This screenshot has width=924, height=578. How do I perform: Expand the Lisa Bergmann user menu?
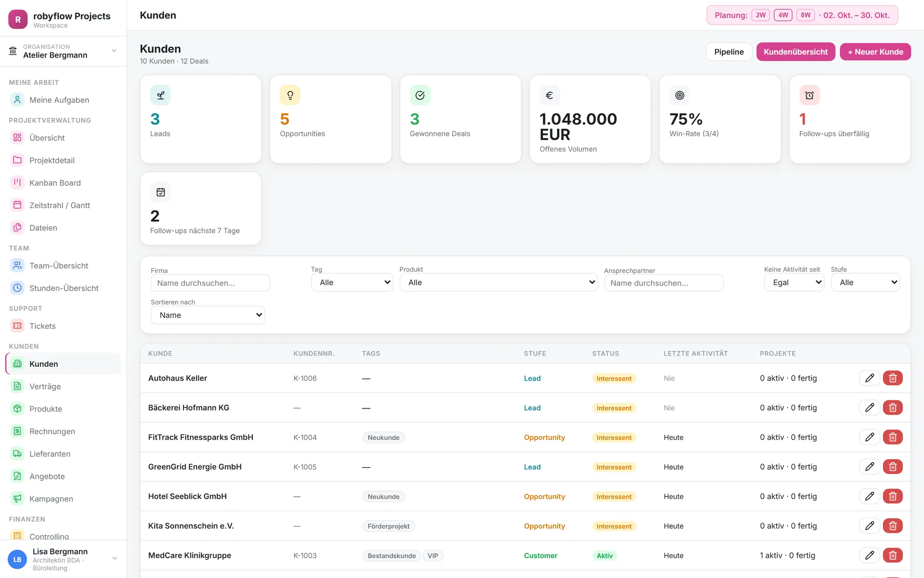pyautogui.click(x=63, y=559)
